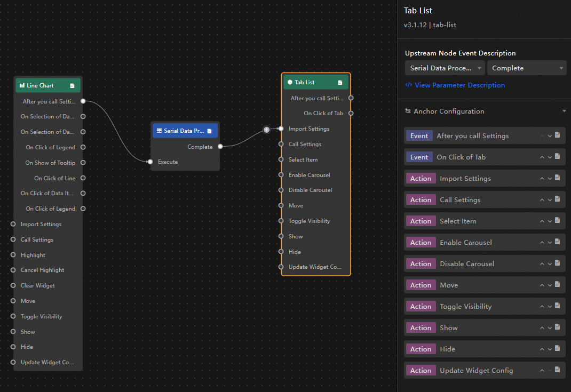This screenshot has width=571, height=392.
Task: Click On Click of Line output port
Action: pos(83,178)
